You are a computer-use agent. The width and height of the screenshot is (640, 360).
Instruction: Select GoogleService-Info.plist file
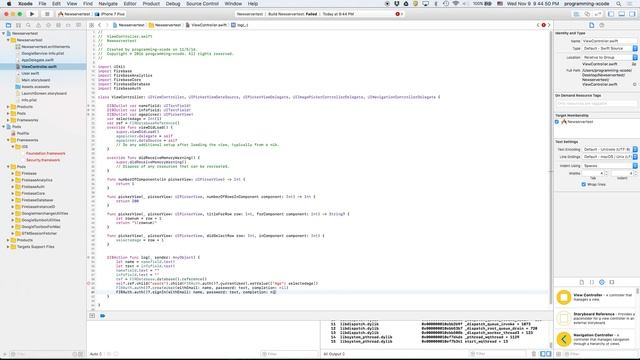42,53
